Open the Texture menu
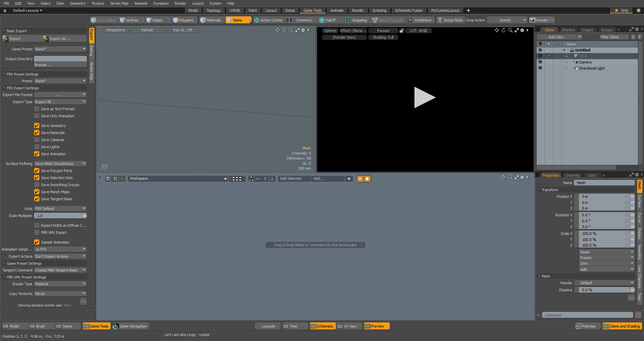The height and width of the screenshot is (341, 644). (x=98, y=3)
